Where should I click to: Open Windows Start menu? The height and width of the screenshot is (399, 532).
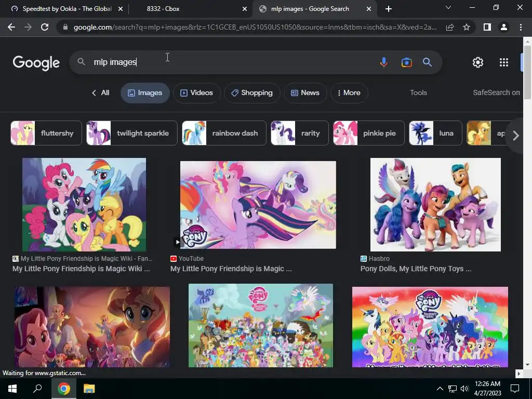12,389
